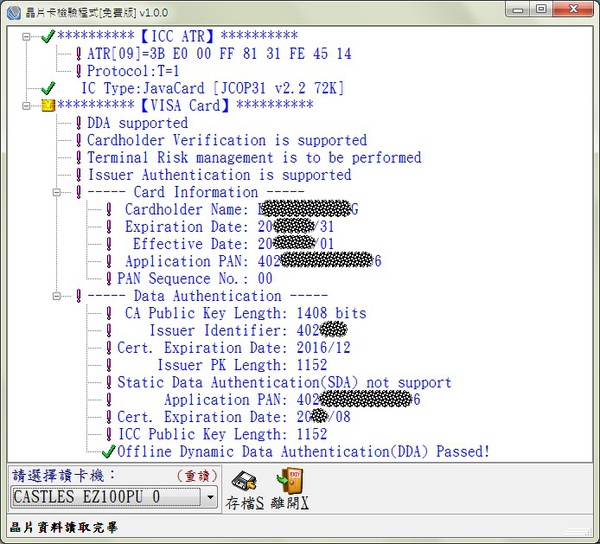Click the 晶片資料讀取完畢 status bar text
600x544 pixels.
coord(63,528)
